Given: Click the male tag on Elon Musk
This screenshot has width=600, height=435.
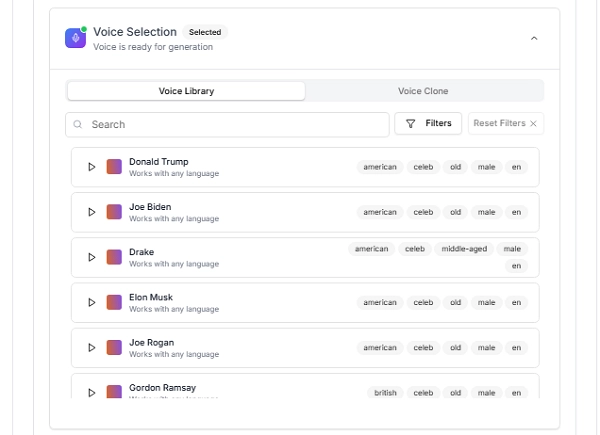Looking at the screenshot, I should pyautogui.click(x=486, y=302).
